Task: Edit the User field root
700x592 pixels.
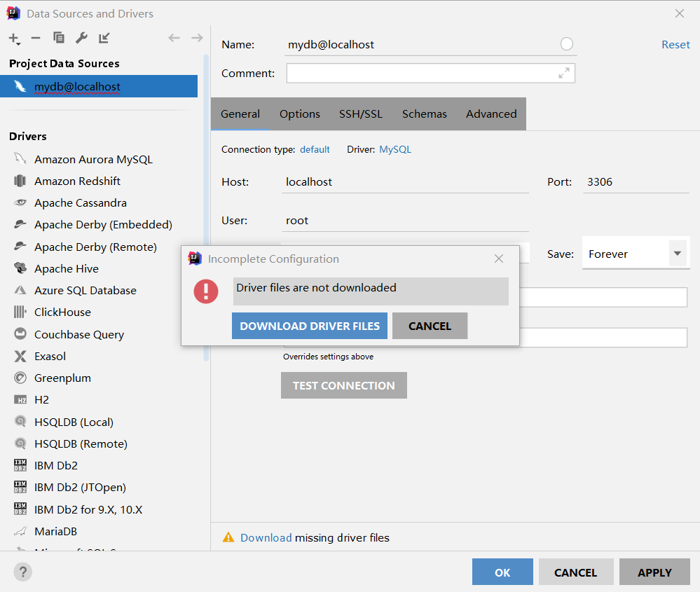Action: (x=406, y=220)
